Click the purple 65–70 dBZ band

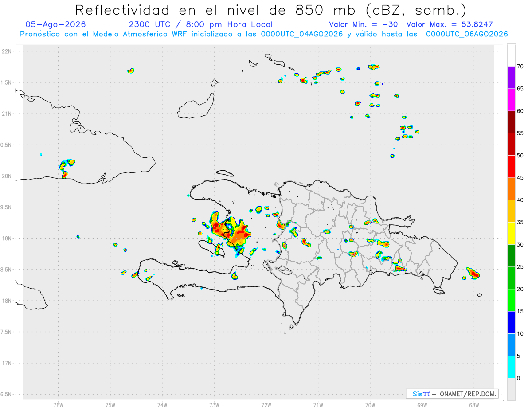pyautogui.click(x=511, y=78)
